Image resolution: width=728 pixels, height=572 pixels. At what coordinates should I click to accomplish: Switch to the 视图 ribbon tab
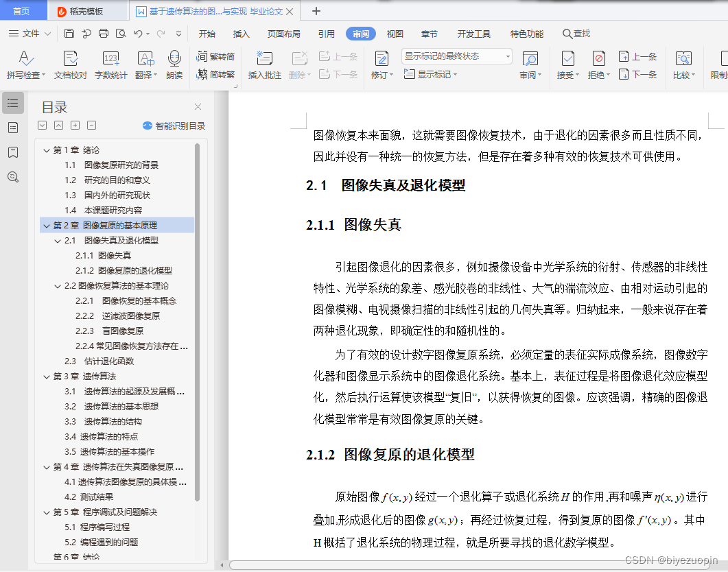[395, 34]
